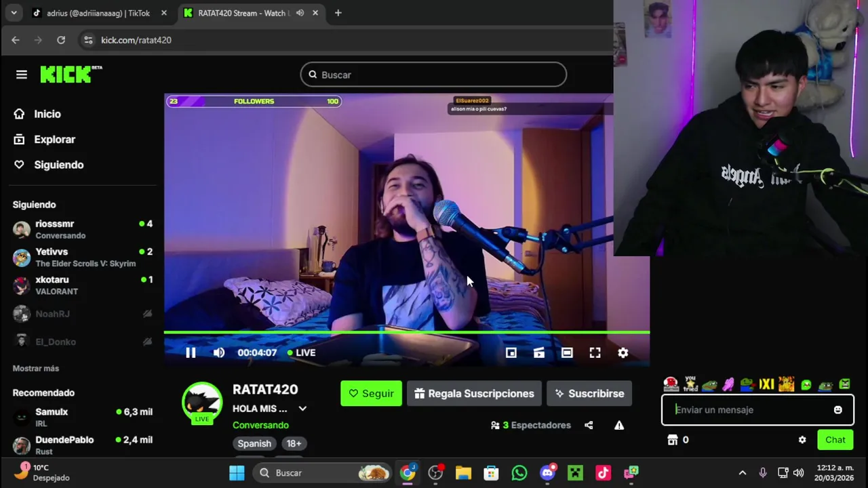Image resolution: width=868 pixels, height=488 pixels.
Task: Switch to RATAT420 Stream browser tab
Action: coord(242,13)
